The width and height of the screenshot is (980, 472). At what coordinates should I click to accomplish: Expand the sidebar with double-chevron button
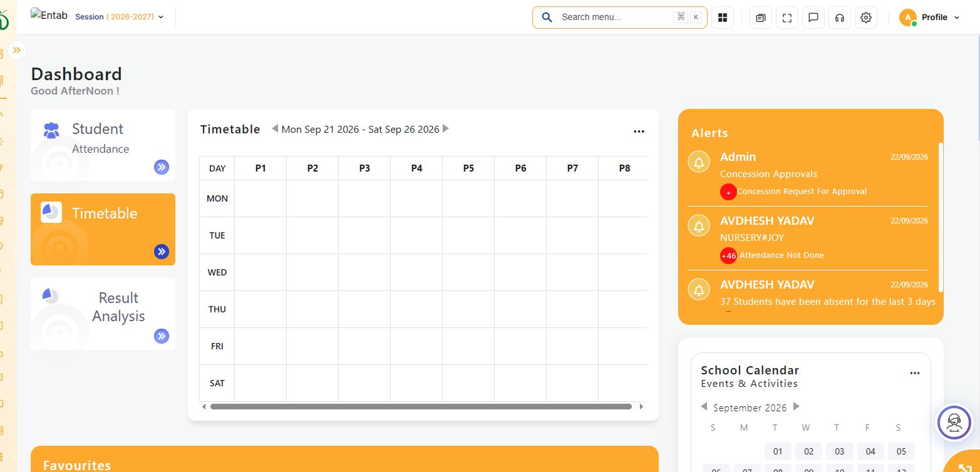pos(17,49)
